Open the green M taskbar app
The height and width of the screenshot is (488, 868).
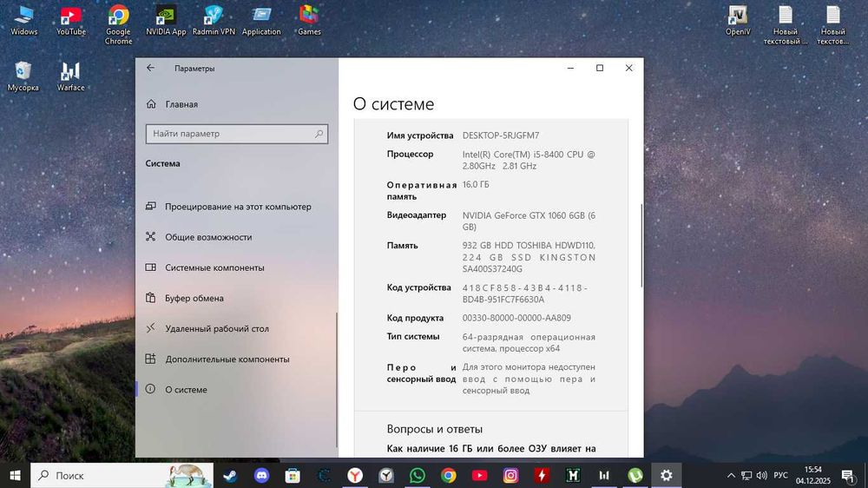573,475
